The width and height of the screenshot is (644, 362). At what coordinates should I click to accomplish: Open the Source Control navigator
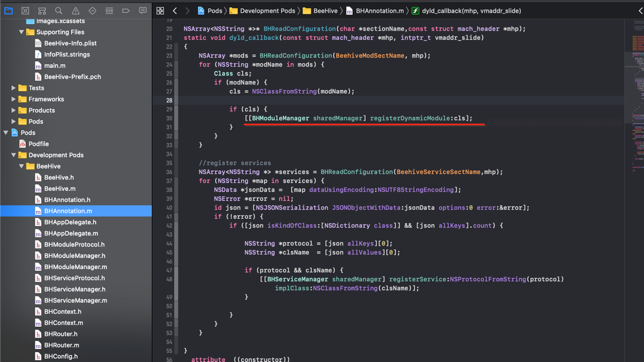pos(25,11)
